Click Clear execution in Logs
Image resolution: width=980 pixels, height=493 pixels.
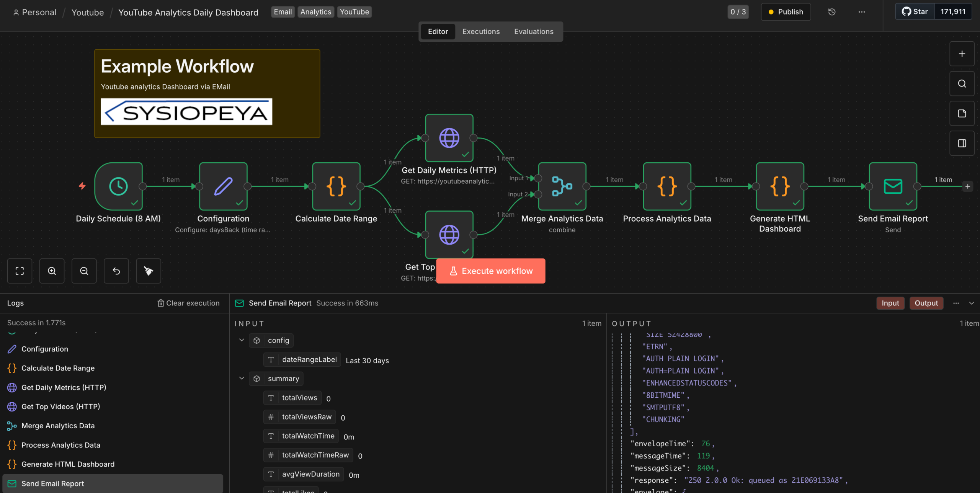pyautogui.click(x=188, y=303)
